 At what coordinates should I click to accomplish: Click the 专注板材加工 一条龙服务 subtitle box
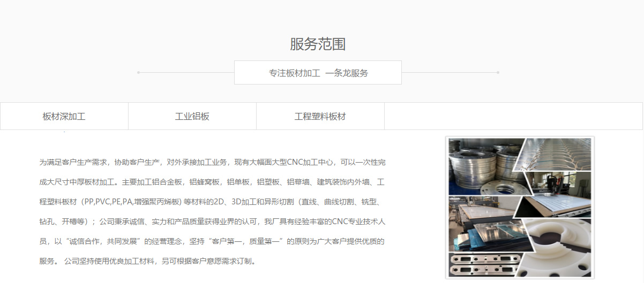318,73
